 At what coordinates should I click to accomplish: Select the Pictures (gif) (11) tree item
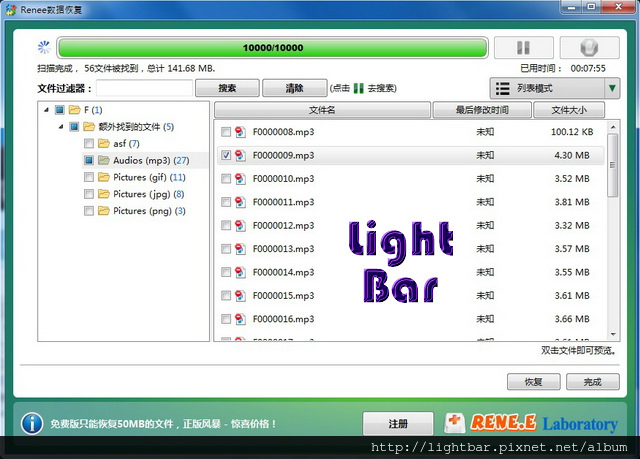149,177
